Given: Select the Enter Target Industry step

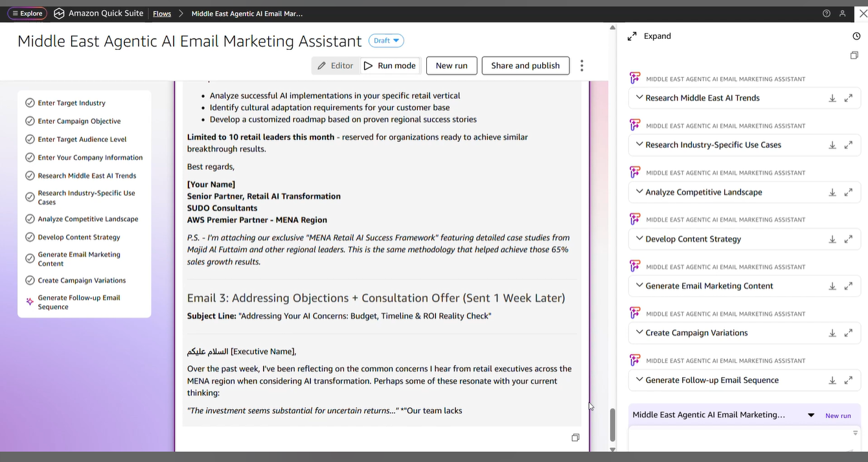Looking at the screenshot, I should click(x=71, y=102).
